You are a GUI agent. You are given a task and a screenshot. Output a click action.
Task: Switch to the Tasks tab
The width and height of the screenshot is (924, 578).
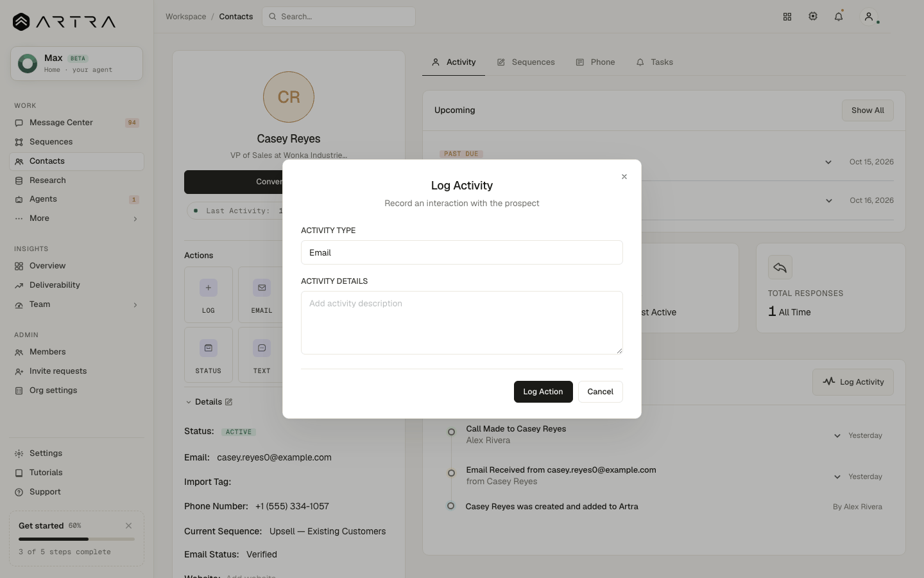pyautogui.click(x=654, y=62)
